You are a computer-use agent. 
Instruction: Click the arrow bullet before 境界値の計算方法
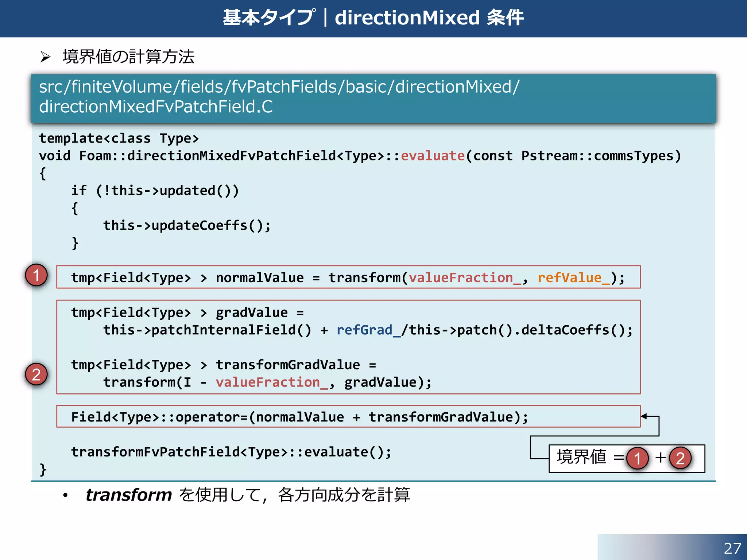click(45, 57)
